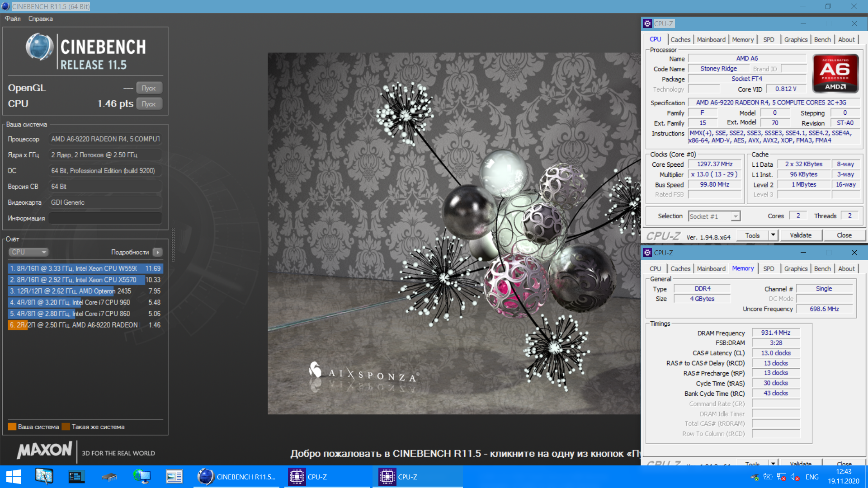Click the Specification field AMD A6-9220
The width and height of the screenshot is (868, 488).
(x=774, y=103)
